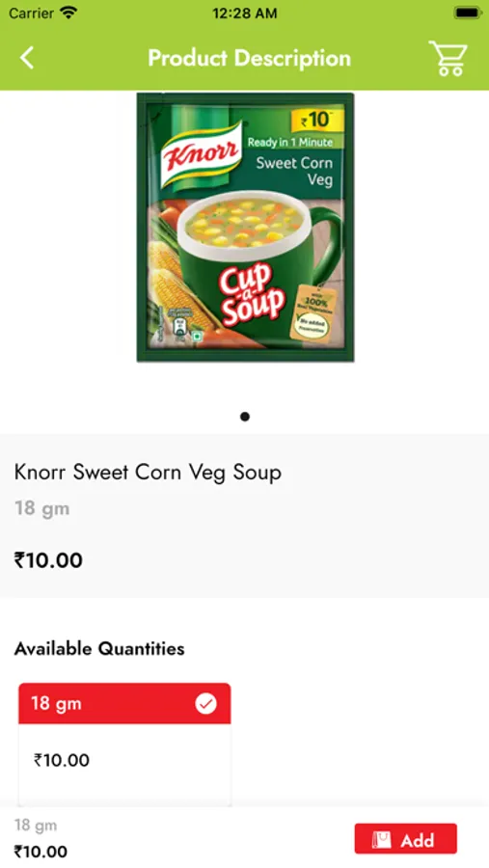Image resolution: width=489 pixels, height=868 pixels.
Task: Tap the battery icon in status bar
Action: (468, 13)
